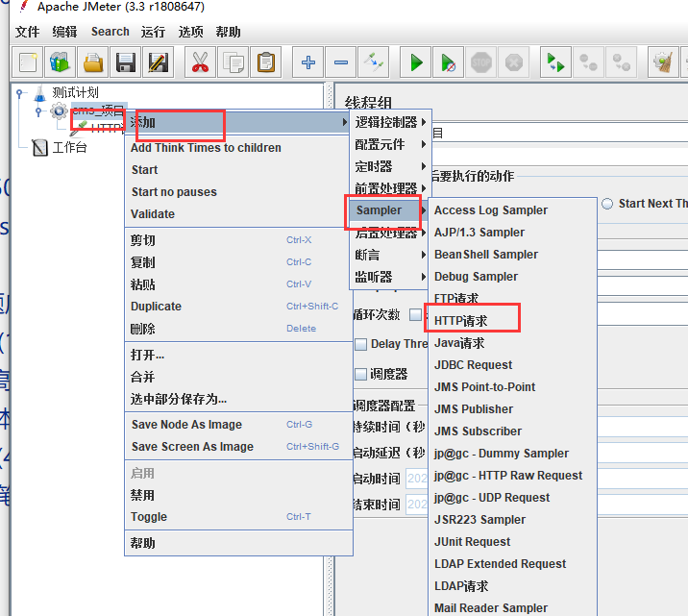Open the 配置元件 submenu
The image size is (688, 616).
coord(390,144)
